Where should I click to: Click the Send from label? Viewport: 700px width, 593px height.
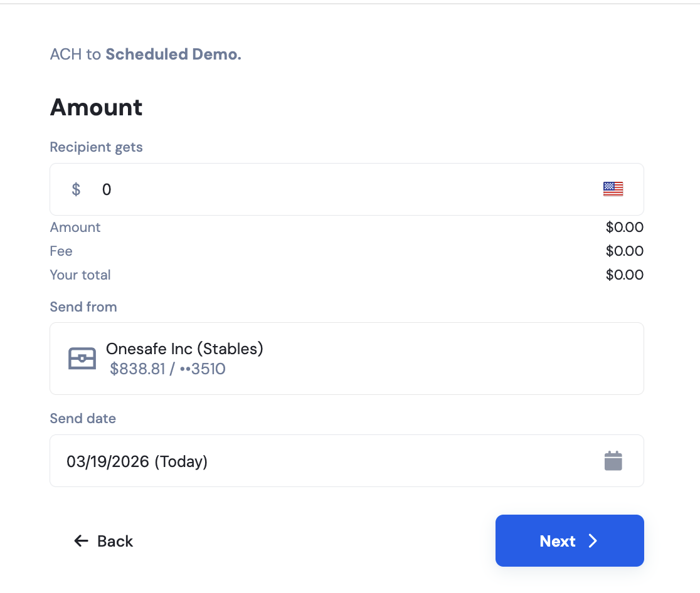point(83,307)
